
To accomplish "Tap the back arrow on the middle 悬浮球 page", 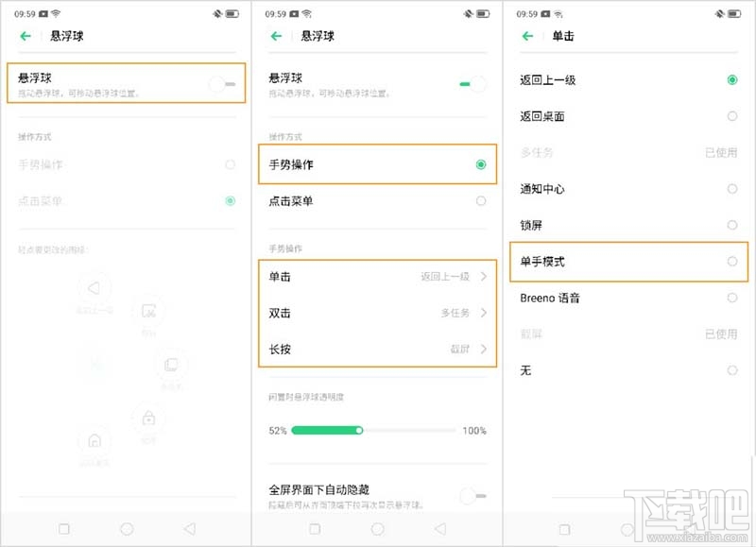I will 274,36.
